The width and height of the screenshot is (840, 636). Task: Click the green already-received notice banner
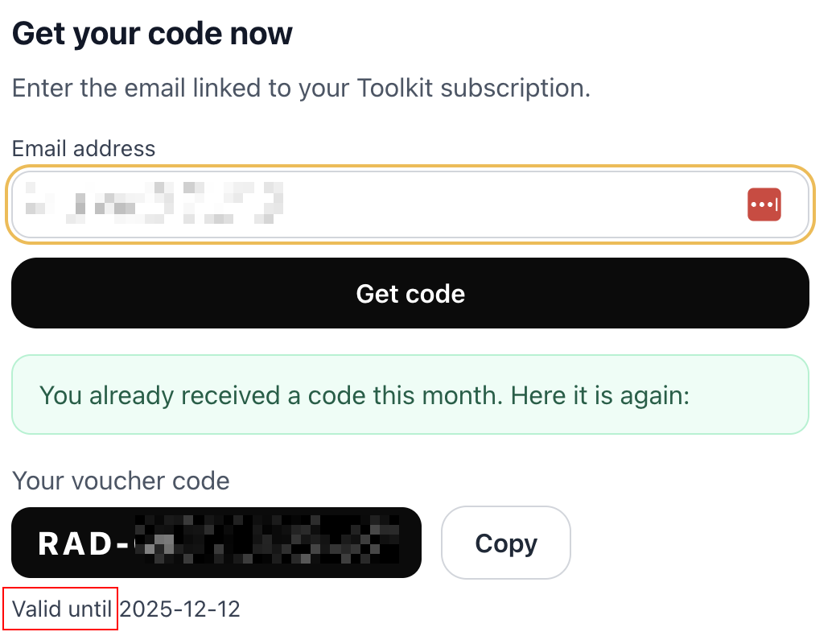coord(410,395)
